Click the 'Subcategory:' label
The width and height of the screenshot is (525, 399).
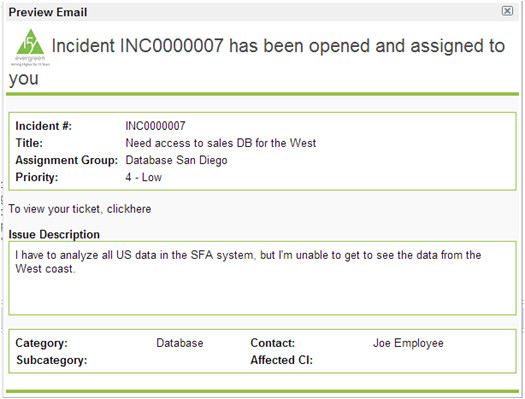pos(52,360)
